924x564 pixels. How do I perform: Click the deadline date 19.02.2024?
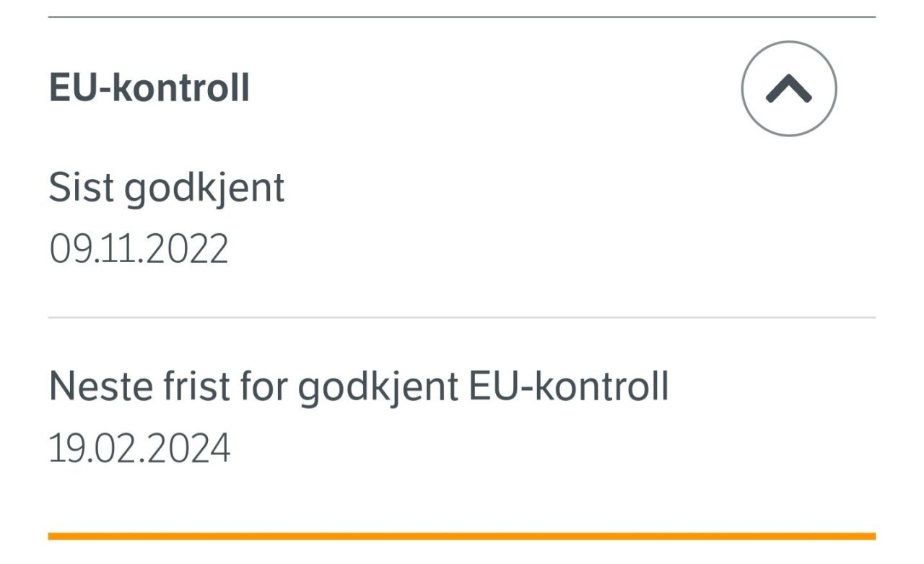click(x=139, y=448)
